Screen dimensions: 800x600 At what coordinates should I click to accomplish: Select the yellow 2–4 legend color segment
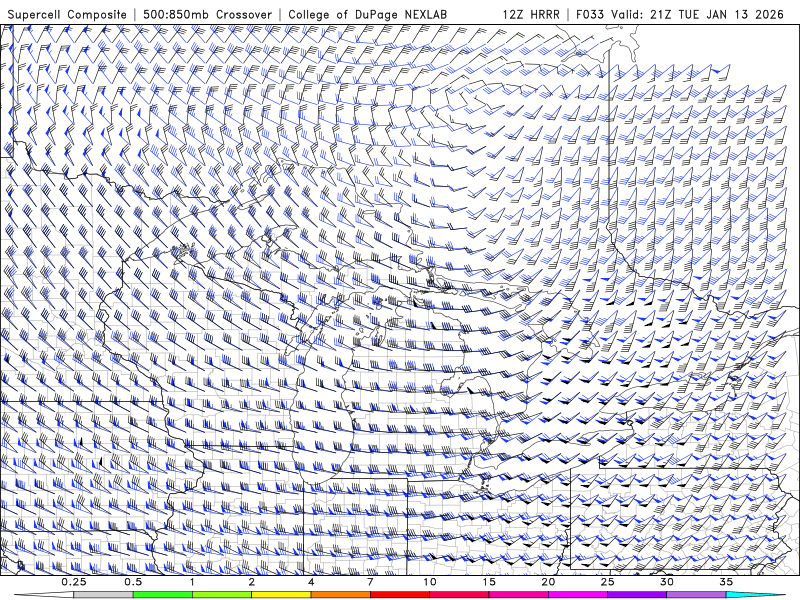pyautogui.click(x=281, y=595)
